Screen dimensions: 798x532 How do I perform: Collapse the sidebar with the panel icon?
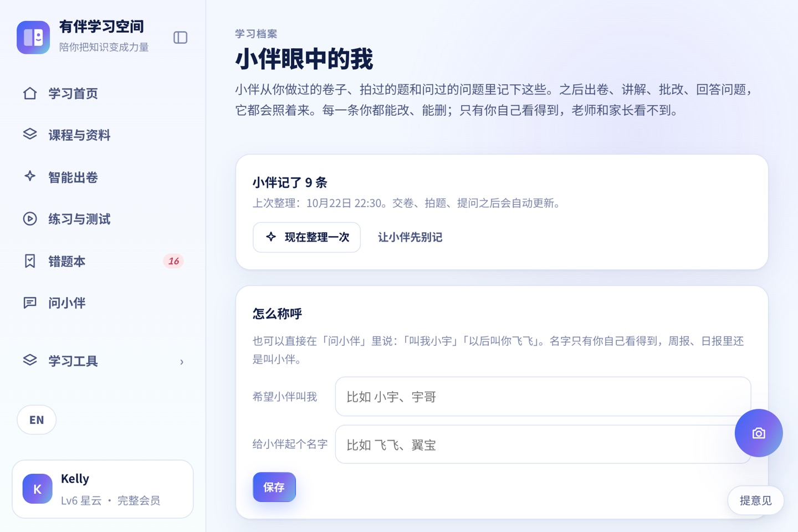pos(180,37)
